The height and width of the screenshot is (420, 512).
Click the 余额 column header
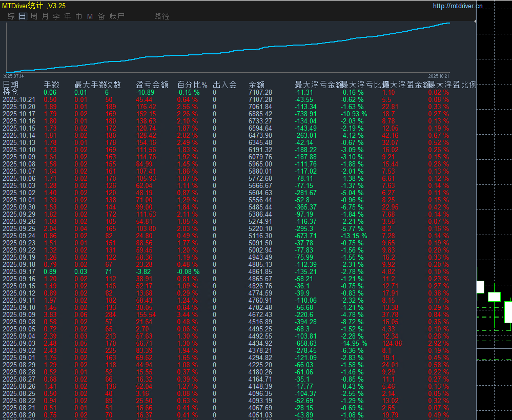257,85
